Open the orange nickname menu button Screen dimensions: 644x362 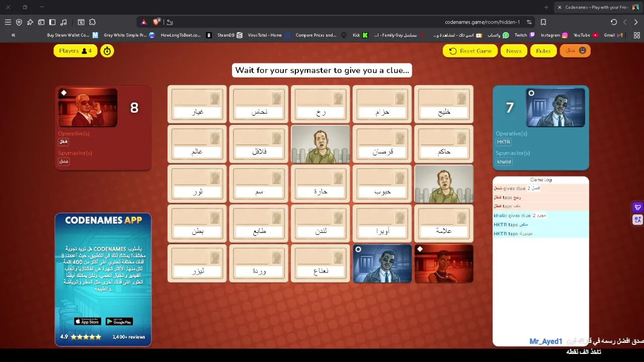(x=575, y=51)
